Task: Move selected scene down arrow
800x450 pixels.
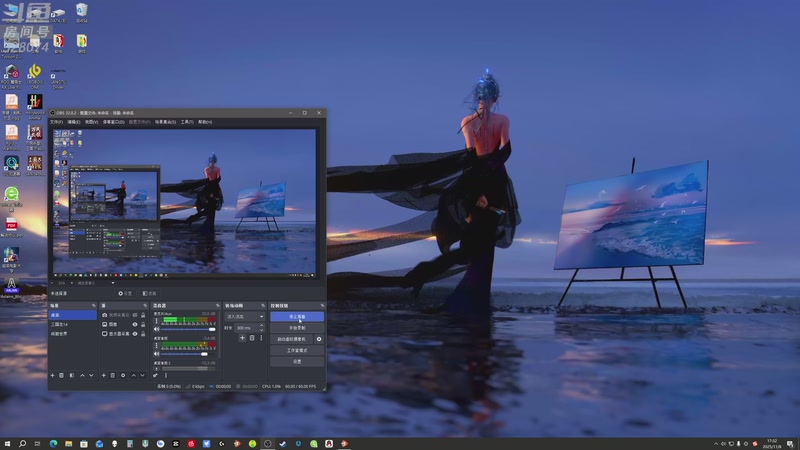Action: click(x=91, y=376)
